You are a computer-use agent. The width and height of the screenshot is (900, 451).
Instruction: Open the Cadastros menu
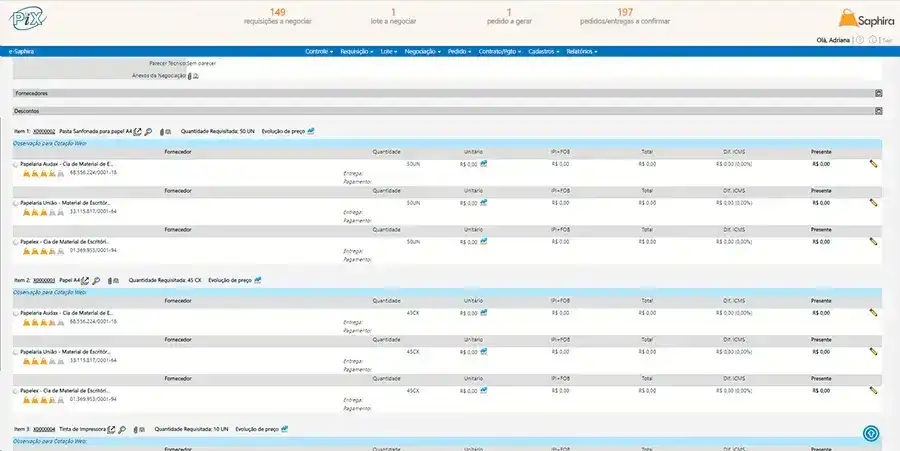(x=543, y=50)
